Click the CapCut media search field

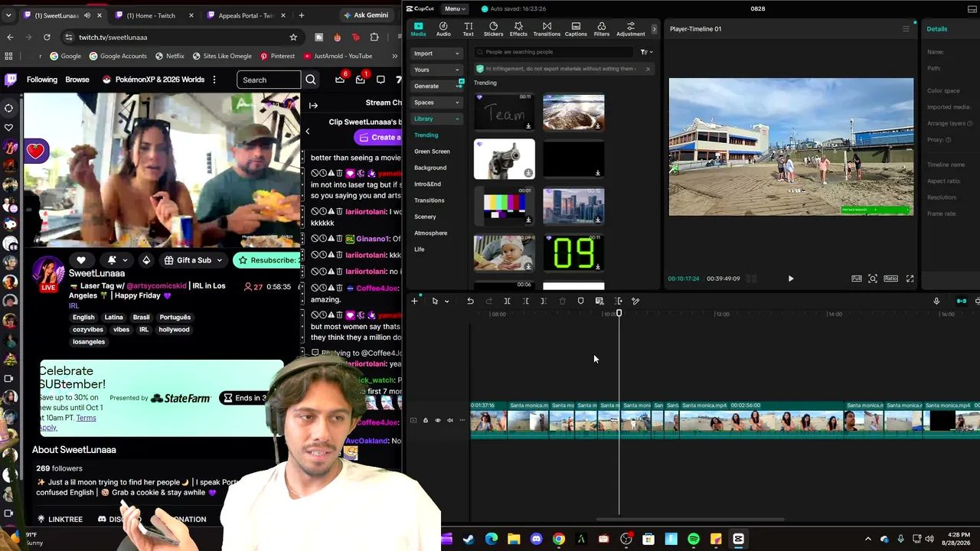coord(554,52)
